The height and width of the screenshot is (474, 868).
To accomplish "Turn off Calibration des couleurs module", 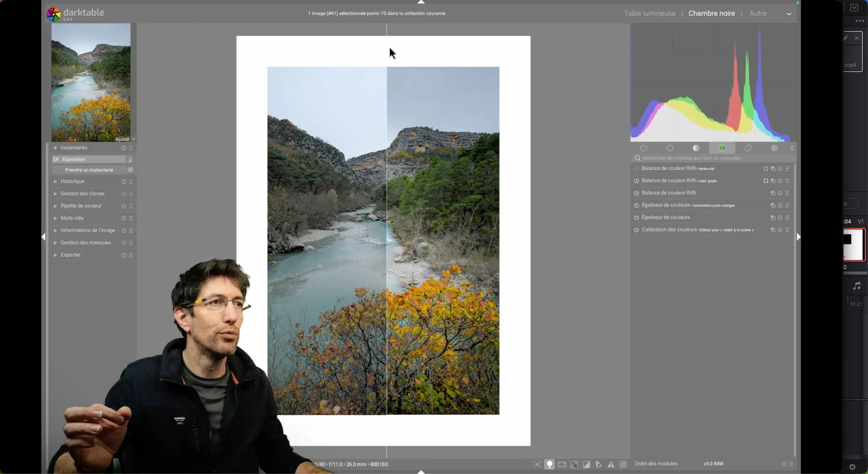I will click(x=636, y=230).
